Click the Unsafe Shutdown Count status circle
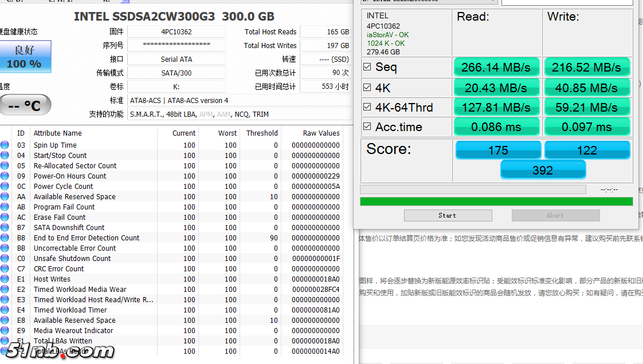The width and height of the screenshot is (643, 364). (x=5, y=258)
